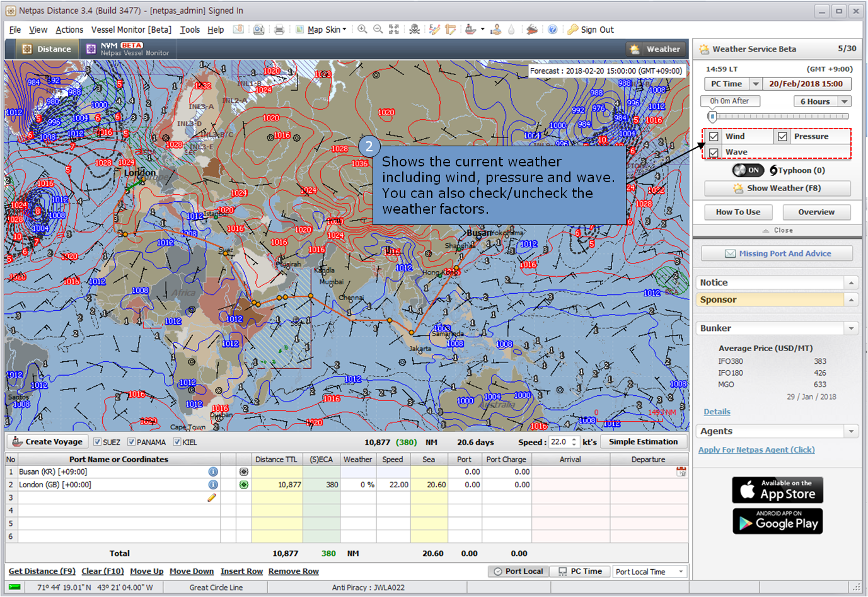Click the Overview button
Image resolution: width=868 pixels, height=597 pixels.
click(816, 212)
